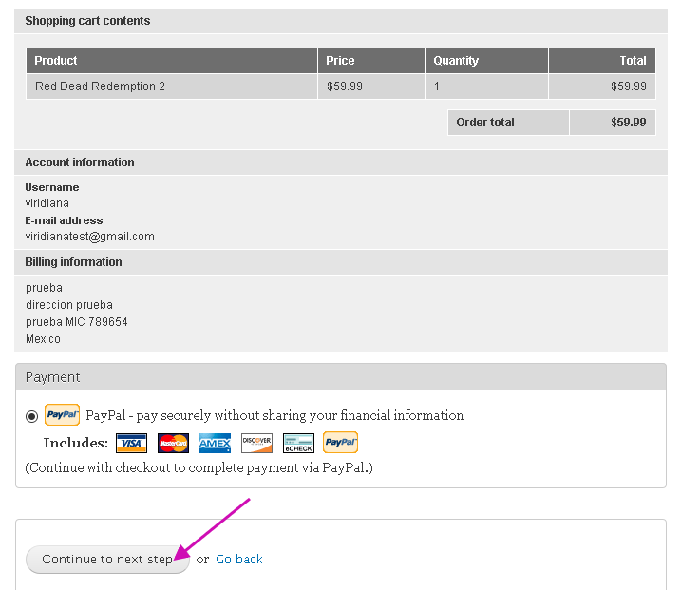Click the MasterCard logo icon
The image size is (700, 590).
tap(173, 443)
